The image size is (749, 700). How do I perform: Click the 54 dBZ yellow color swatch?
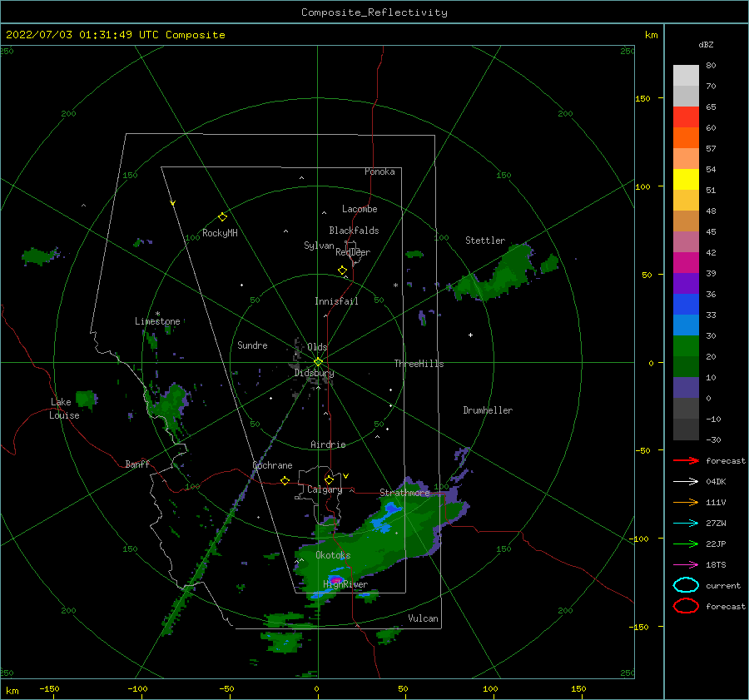(x=686, y=179)
